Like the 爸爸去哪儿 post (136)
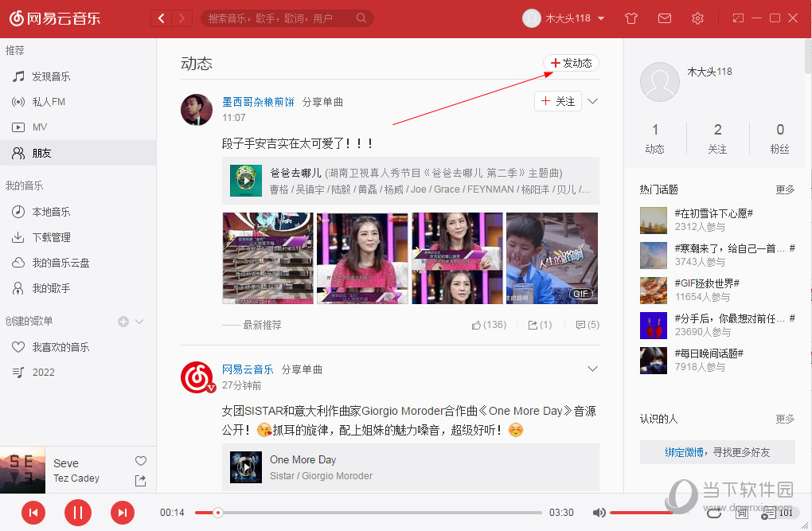This screenshot has height=531, width=812. [x=488, y=324]
